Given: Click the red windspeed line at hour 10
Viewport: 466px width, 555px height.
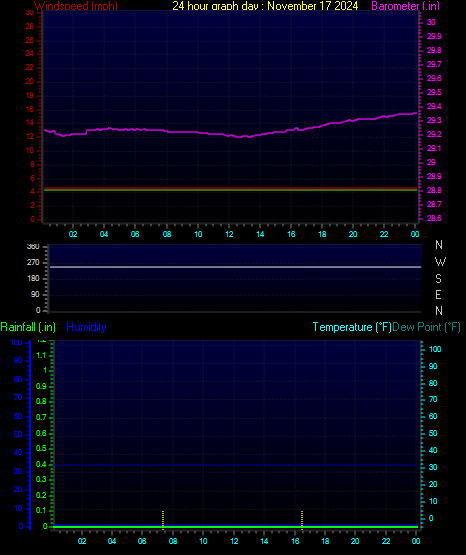Looking at the screenshot, I should pyautogui.click(x=198, y=188).
